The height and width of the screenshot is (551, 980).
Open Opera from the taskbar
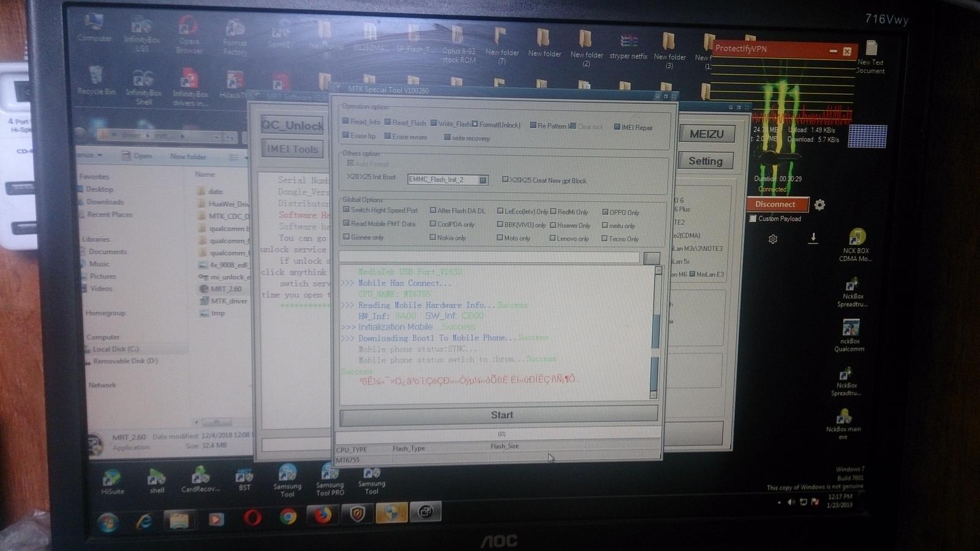[252, 519]
